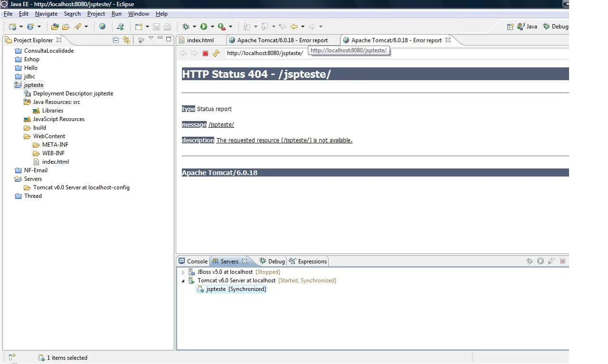Click the browser Refresh icon
Viewport: 608px width, 364px height.
tap(216, 53)
